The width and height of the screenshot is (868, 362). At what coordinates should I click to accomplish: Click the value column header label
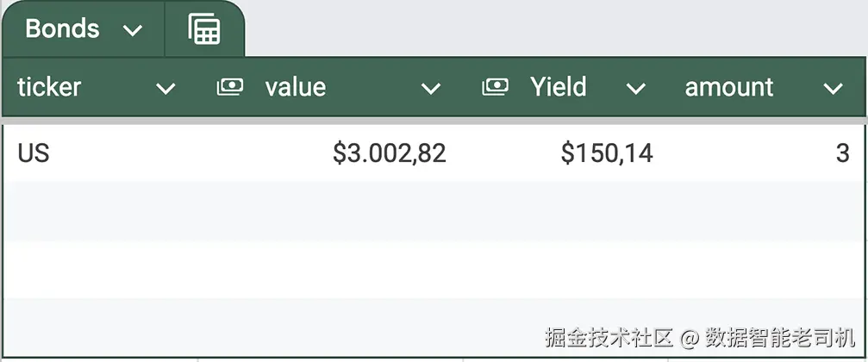[295, 87]
